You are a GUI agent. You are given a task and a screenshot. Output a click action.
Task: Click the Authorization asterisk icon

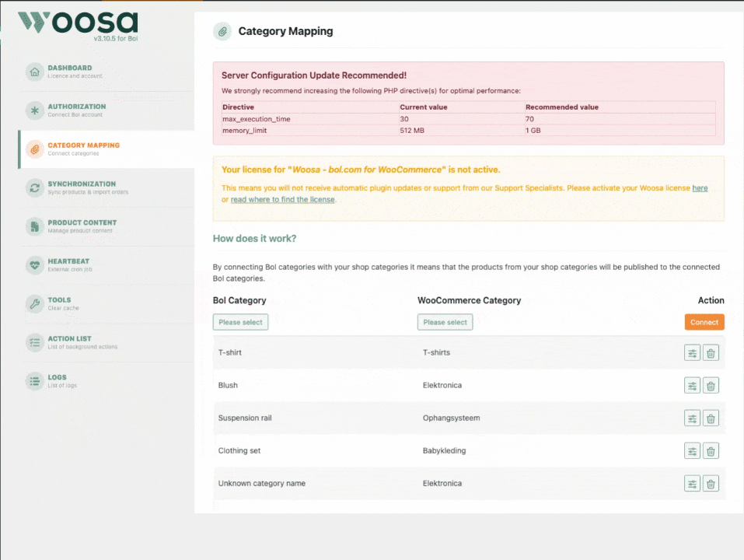(35, 110)
